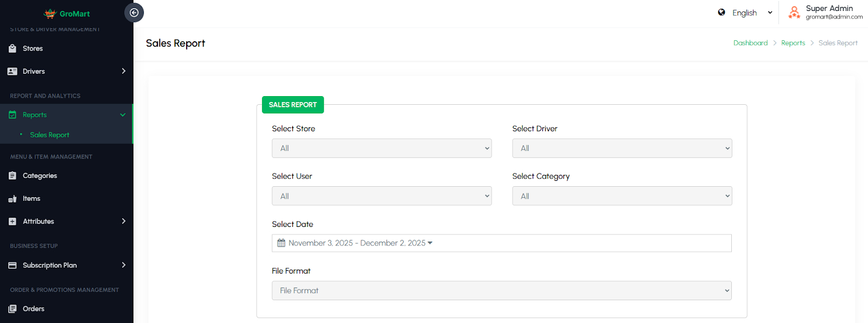The height and width of the screenshot is (323, 868).
Task: Open the Select Date range picker
Action: [501, 243]
